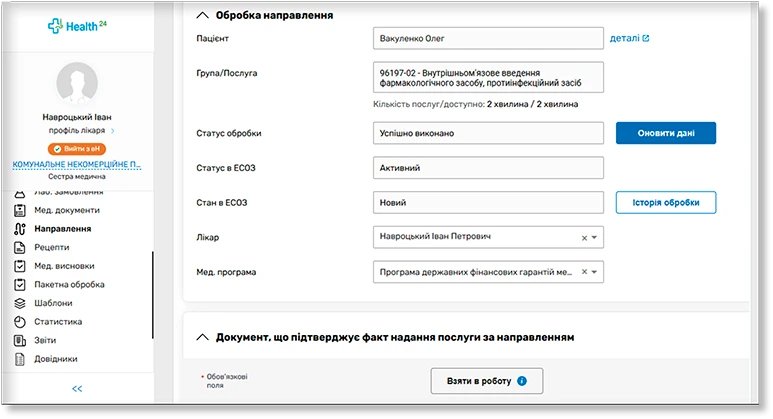Collapse the 'Документ, що підтверджує факт' section
The image size is (773, 419).
click(x=203, y=338)
